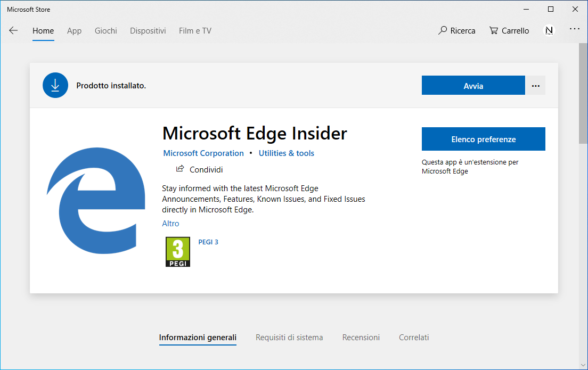Switch to the Recensioni tab
This screenshot has height=370, width=588.
[361, 337]
